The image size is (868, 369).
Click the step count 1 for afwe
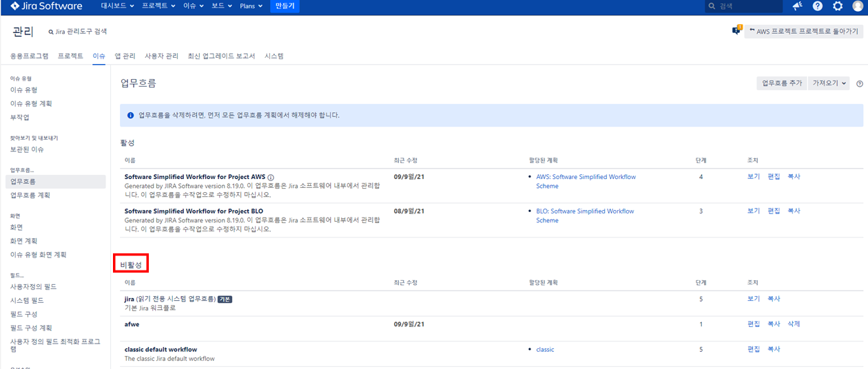pyautogui.click(x=701, y=324)
